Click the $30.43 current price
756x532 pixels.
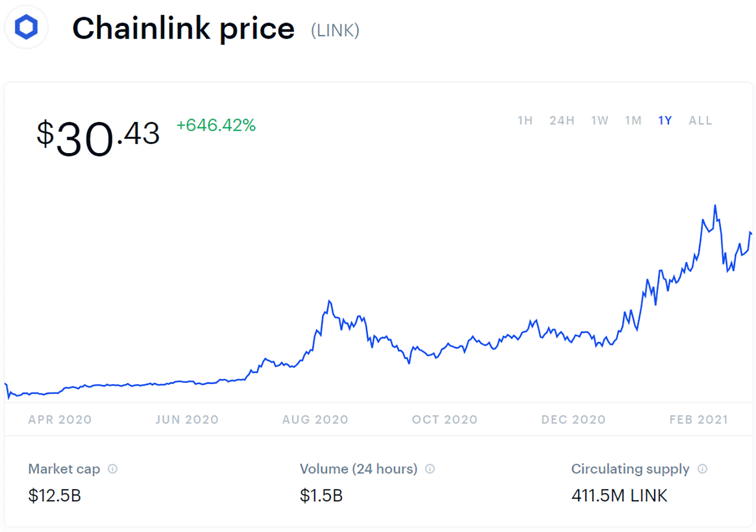coord(98,137)
